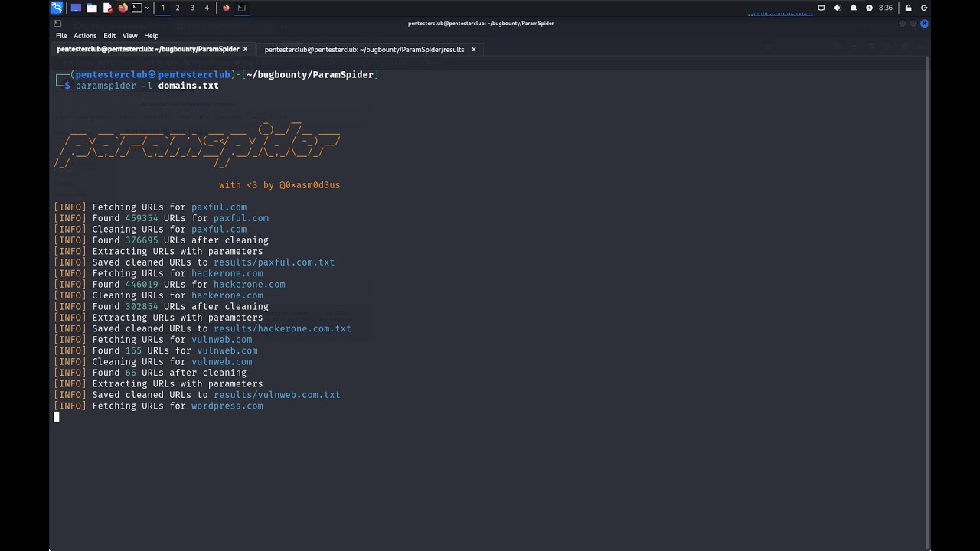This screenshot has width=980, height=551.
Task: Click the show desktop icon in panel
Action: pyautogui.click(x=76, y=8)
